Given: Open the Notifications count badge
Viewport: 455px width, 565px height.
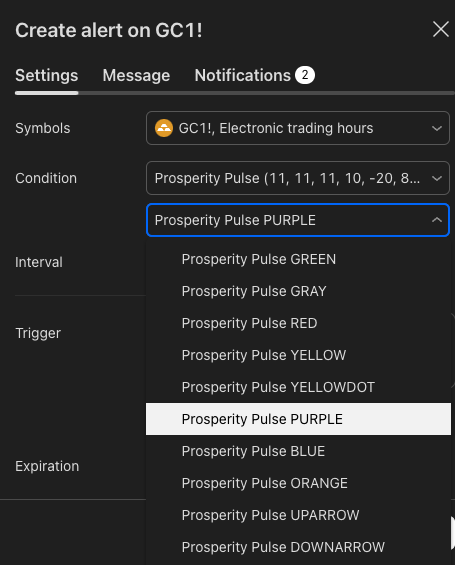Looking at the screenshot, I should click(x=305, y=75).
